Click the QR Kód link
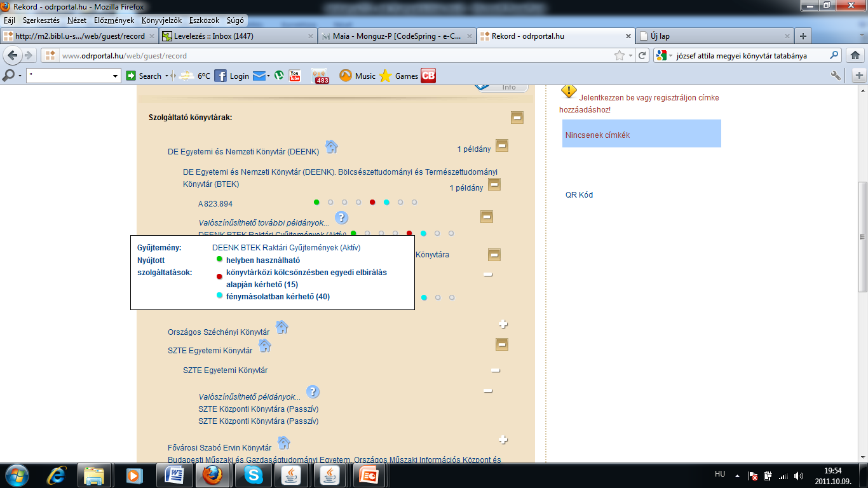Viewport: 868px width, 488px height. click(579, 195)
